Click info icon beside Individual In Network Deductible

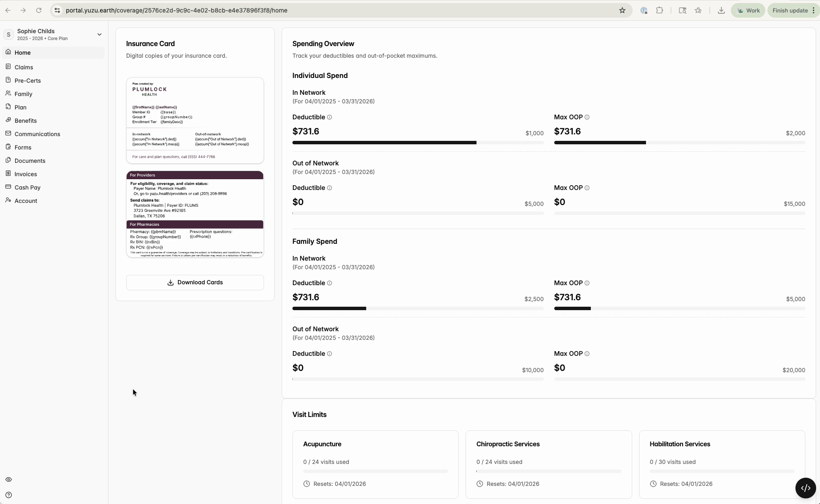[x=329, y=117]
